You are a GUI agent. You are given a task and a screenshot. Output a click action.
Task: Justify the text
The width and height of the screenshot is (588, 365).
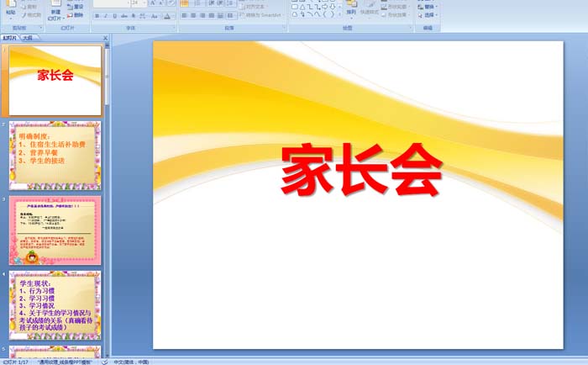tap(212, 16)
